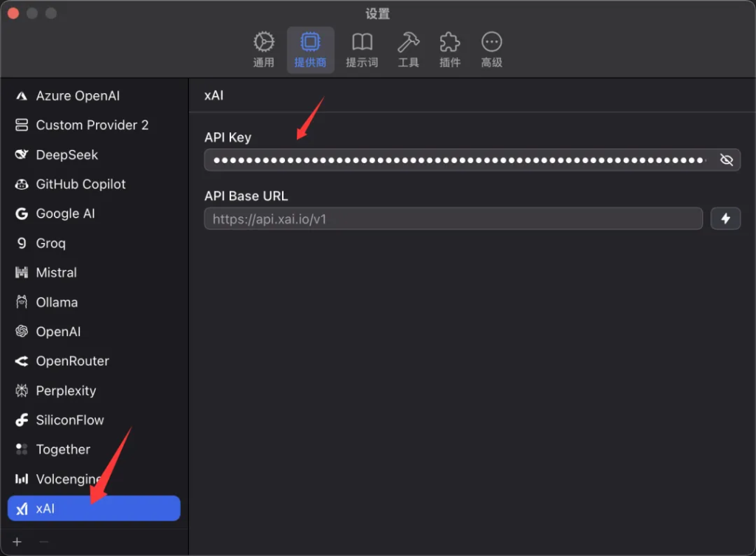The width and height of the screenshot is (756, 556).
Task: Click the lightning bolt button beside API Base URL
Action: pos(726,219)
